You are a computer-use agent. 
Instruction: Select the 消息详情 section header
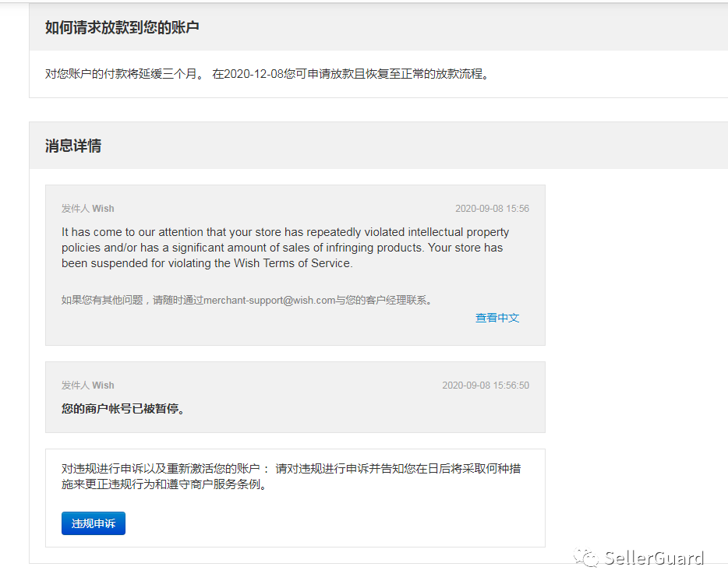[74, 145]
